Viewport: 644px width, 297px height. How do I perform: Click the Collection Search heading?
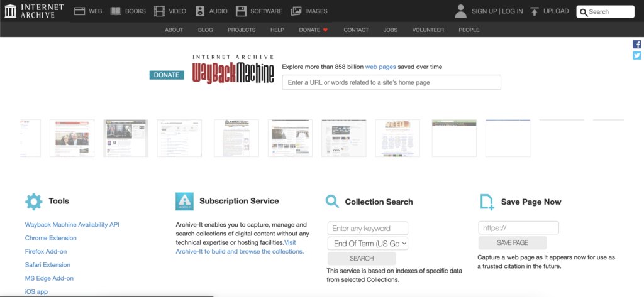point(379,202)
